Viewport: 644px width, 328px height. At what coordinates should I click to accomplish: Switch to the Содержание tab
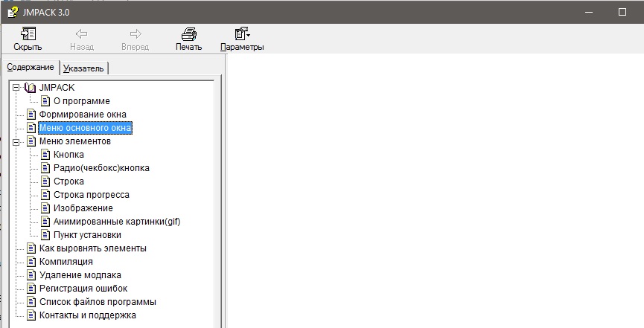click(x=31, y=67)
